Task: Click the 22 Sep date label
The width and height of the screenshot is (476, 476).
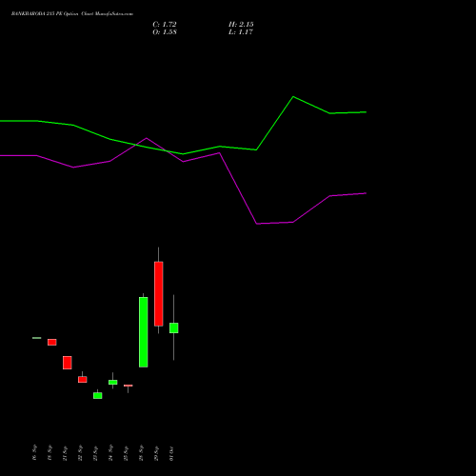Action: click(x=80, y=453)
